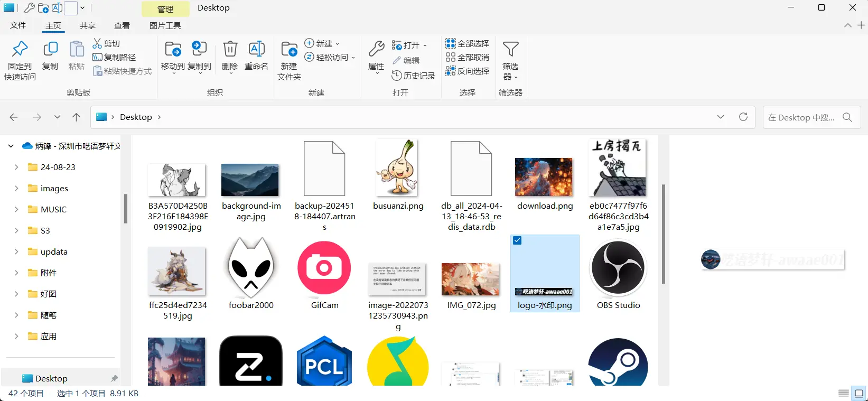Expand the 24-08-23 folder

pyautogui.click(x=16, y=167)
